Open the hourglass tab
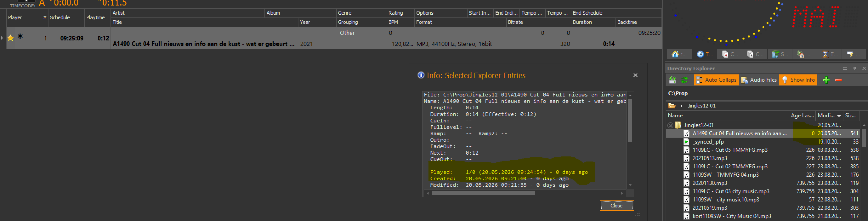Viewport: 868px width, 221px height. [x=830, y=54]
